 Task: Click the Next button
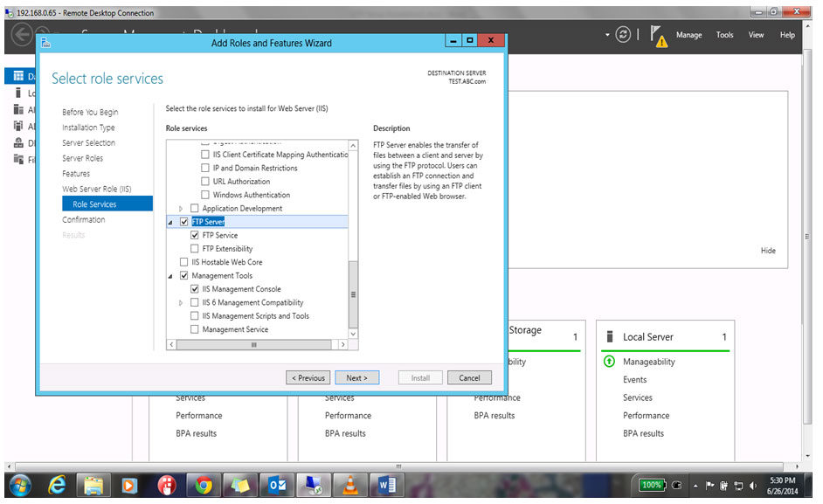tap(357, 377)
